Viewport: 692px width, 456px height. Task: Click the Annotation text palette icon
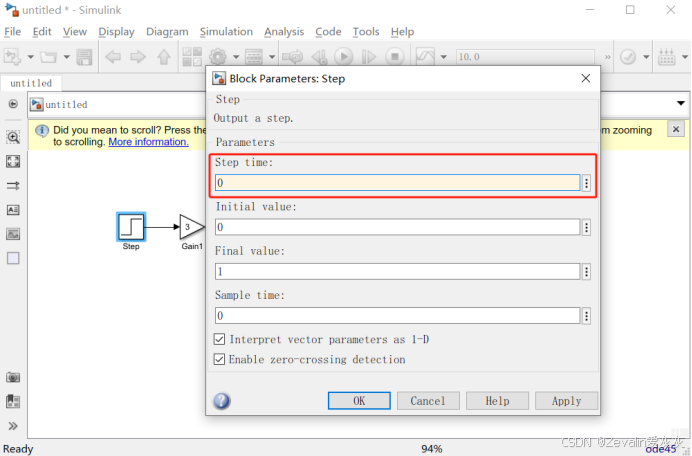click(13, 210)
